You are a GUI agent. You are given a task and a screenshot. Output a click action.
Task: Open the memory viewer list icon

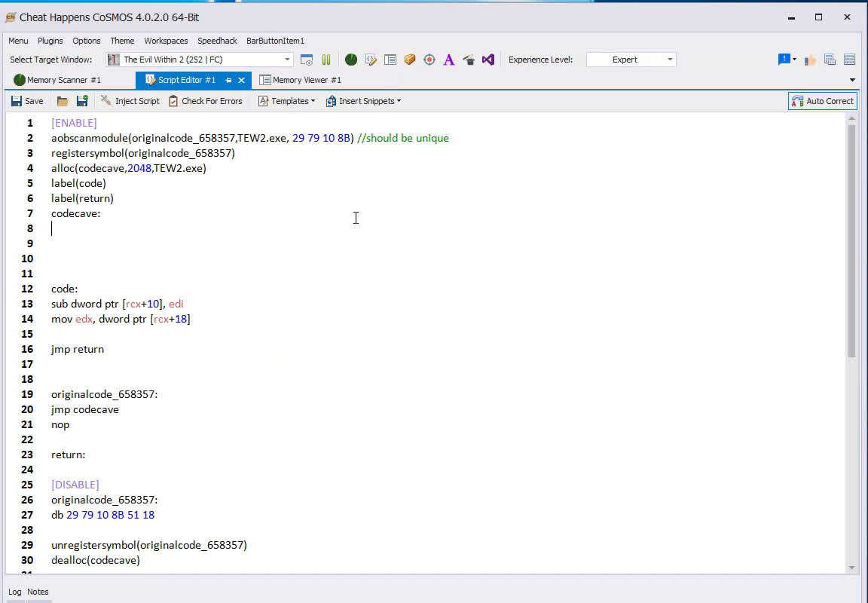point(390,60)
